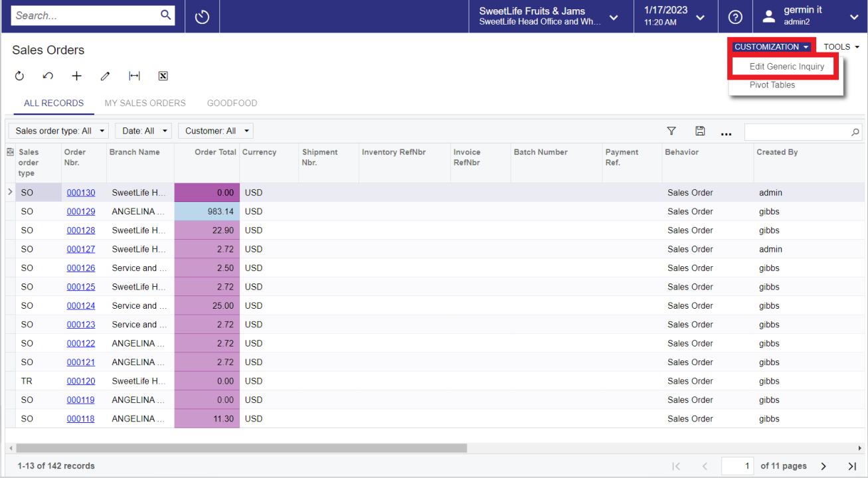The width and height of the screenshot is (868, 478).
Task: Refresh the Sales Orders list
Action: pos(19,76)
